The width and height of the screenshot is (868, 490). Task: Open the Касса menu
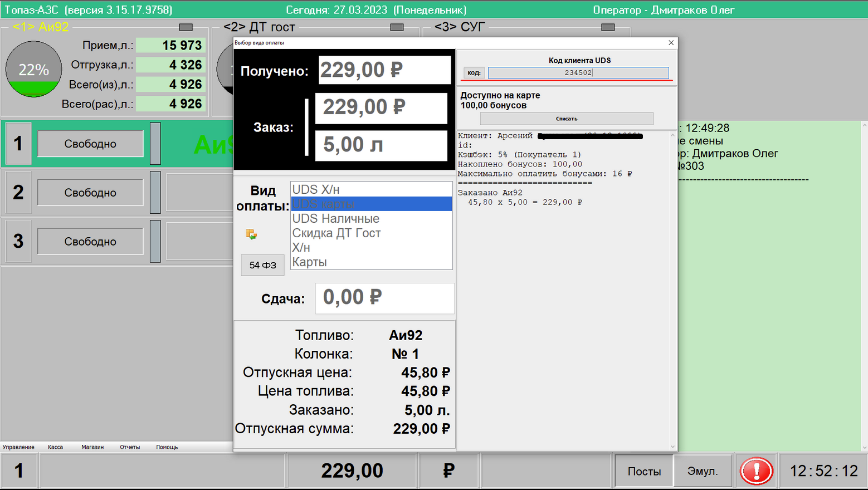(x=55, y=447)
